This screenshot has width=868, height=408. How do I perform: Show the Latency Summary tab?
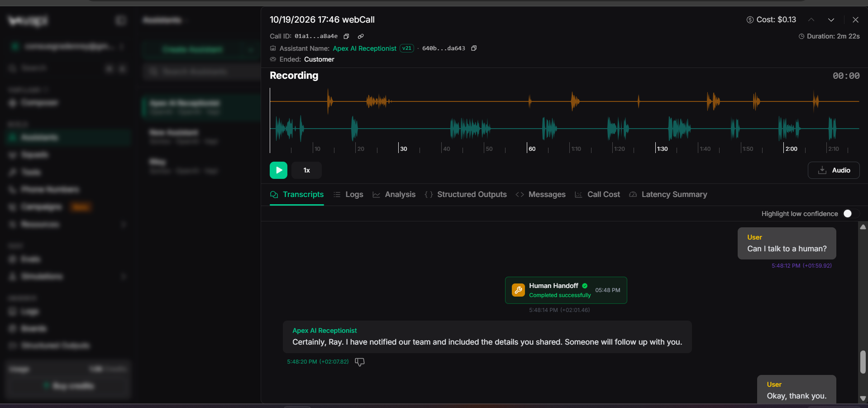[x=668, y=195]
